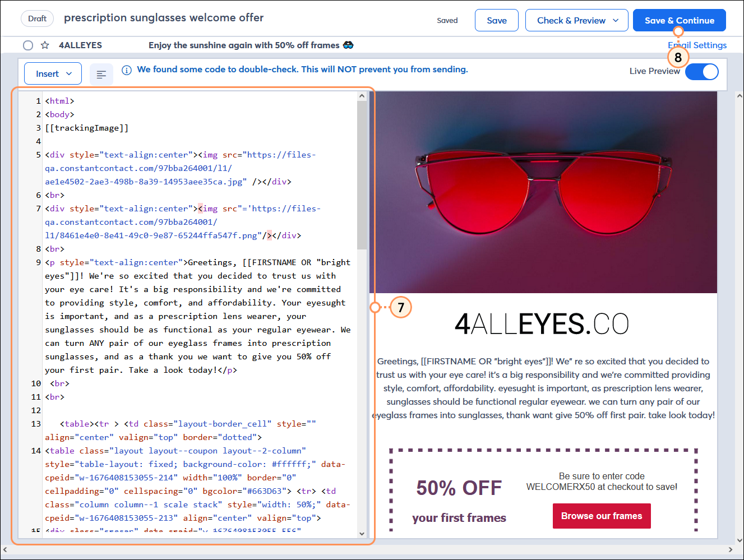Click the code editor scroll up arrow
This screenshot has width=744, height=560.
point(362,96)
